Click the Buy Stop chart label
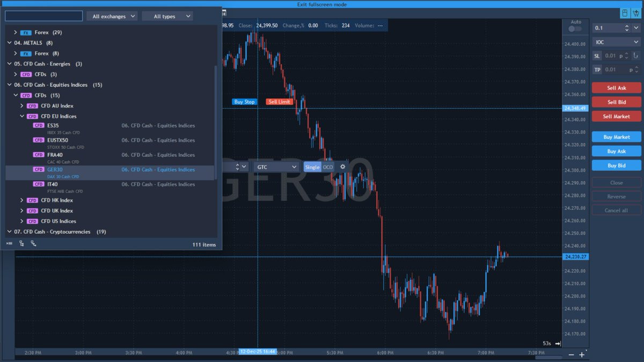The image size is (644, 362). 244,102
